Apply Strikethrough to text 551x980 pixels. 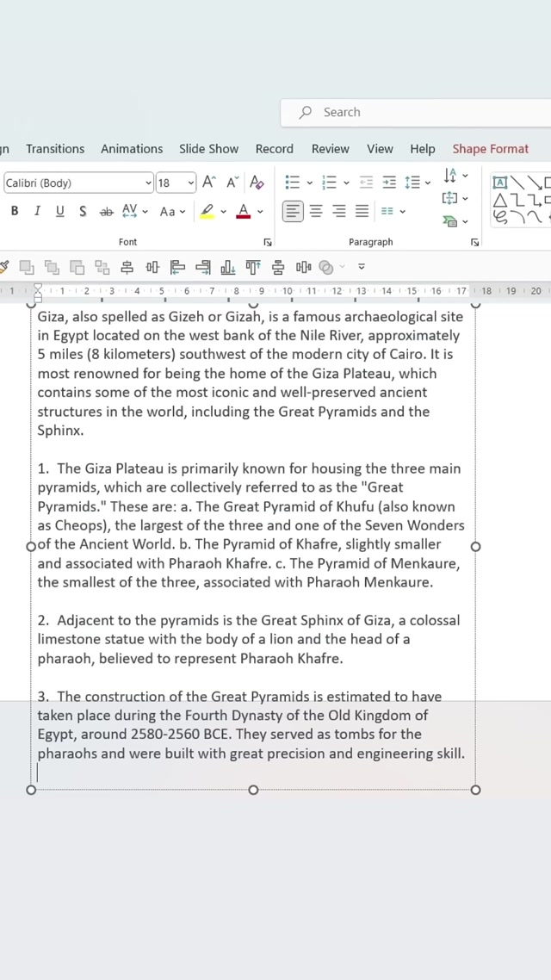coord(106,211)
